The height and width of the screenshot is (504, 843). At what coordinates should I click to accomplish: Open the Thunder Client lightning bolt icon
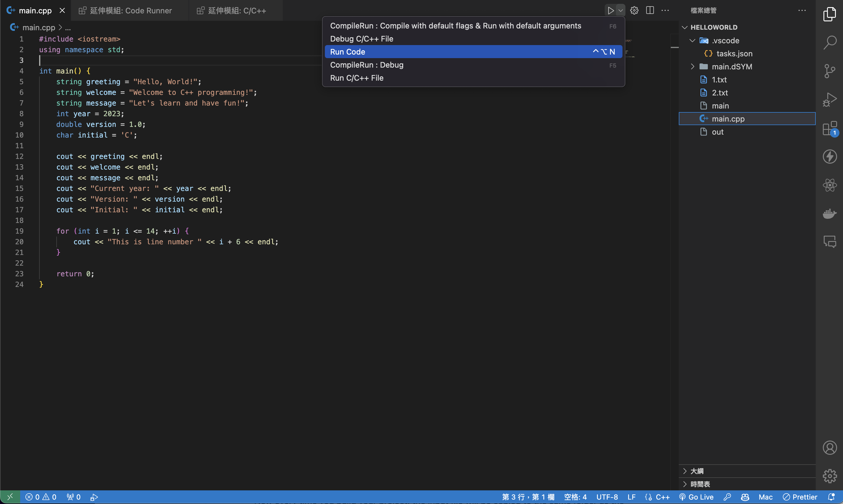coord(829,157)
